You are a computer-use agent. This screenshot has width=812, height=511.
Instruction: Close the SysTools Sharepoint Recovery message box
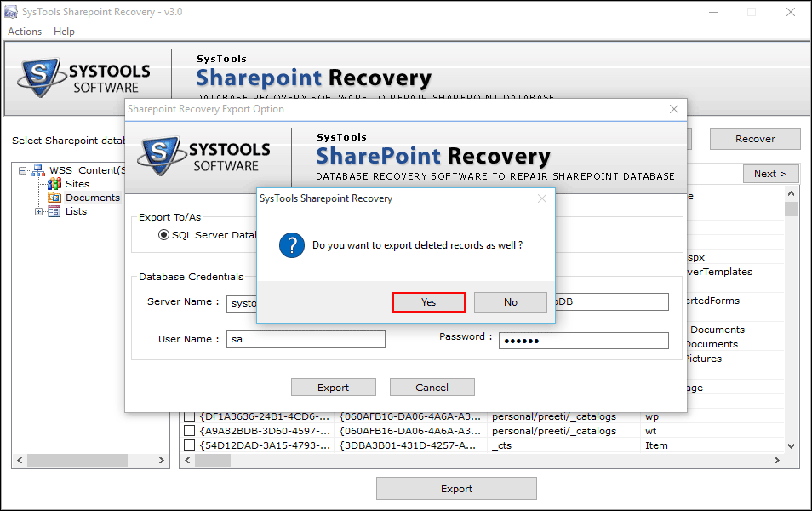point(541,198)
